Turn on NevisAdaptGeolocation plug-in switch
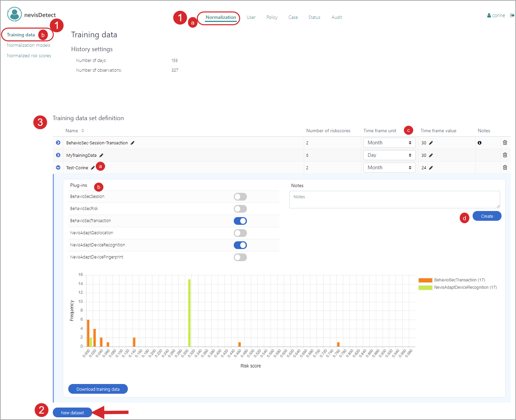 tap(240, 233)
